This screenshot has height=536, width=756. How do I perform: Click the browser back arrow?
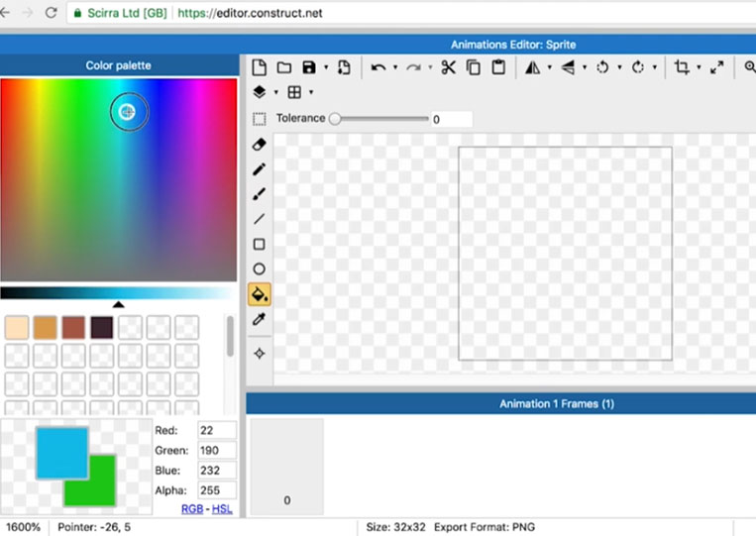(x=5, y=13)
